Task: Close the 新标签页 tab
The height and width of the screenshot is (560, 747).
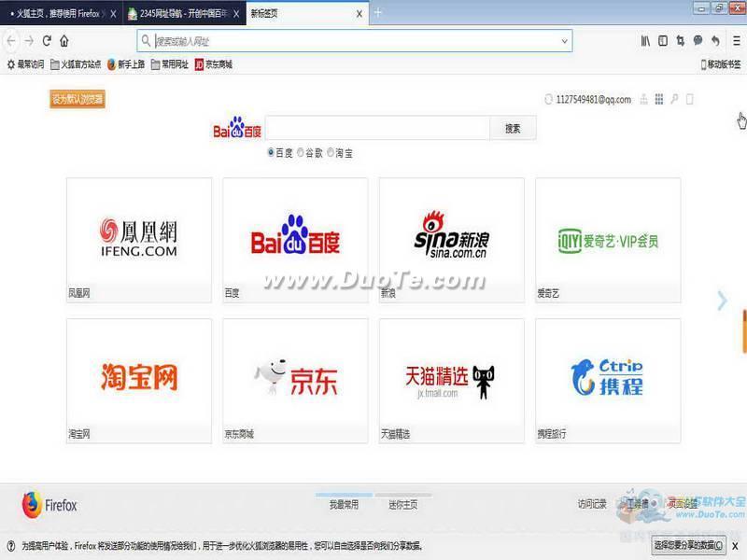Action: click(359, 14)
